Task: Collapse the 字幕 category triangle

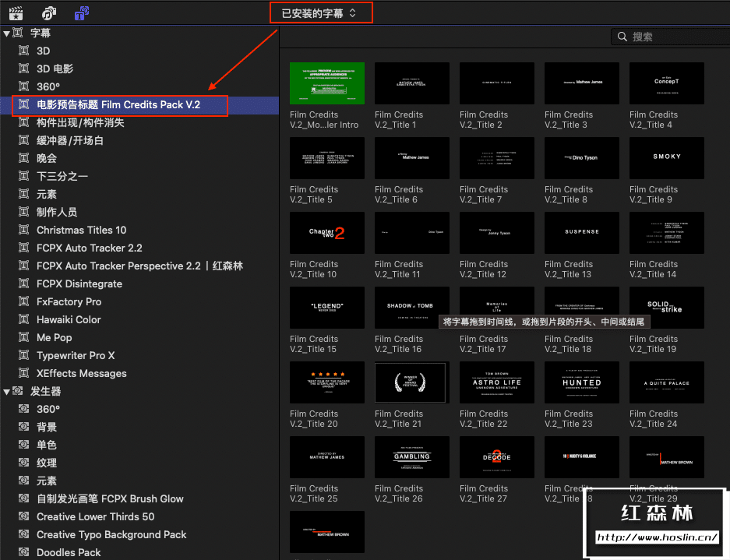Action: click(x=6, y=33)
